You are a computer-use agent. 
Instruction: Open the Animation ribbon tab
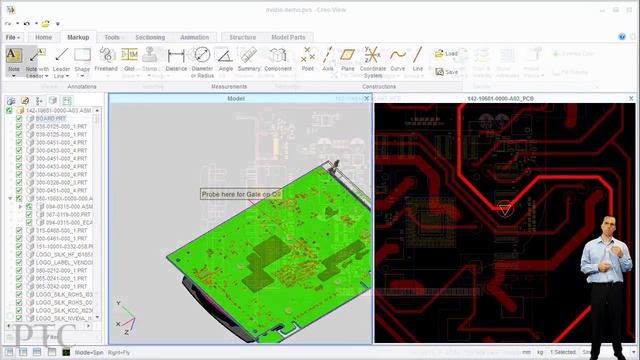point(195,37)
